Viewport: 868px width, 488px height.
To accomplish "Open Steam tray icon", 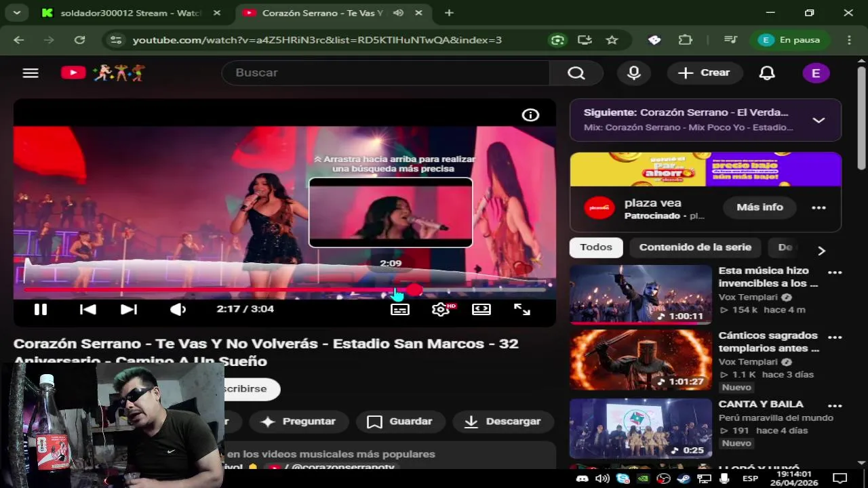I will tap(683, 479).
